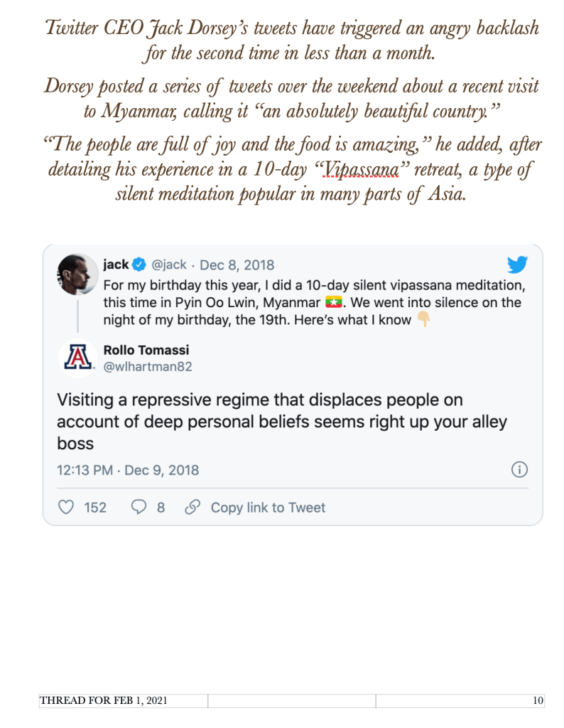The width and height of the screenshot is (564, 728).
Task: Open Rollo Tomassi's Arizona logo avatar
Action: pyautogui.click(x=76, y=358)
